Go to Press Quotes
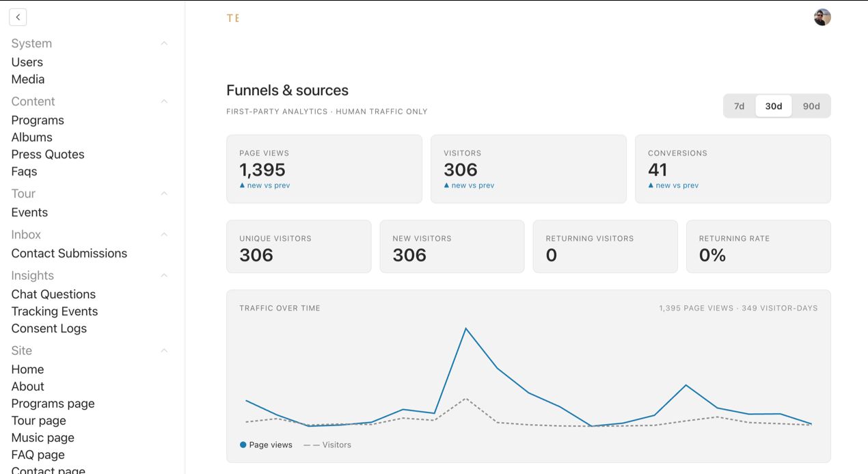The height and width of the screenshot is (474, 868). pyautogui.click(x=48, y=155)
